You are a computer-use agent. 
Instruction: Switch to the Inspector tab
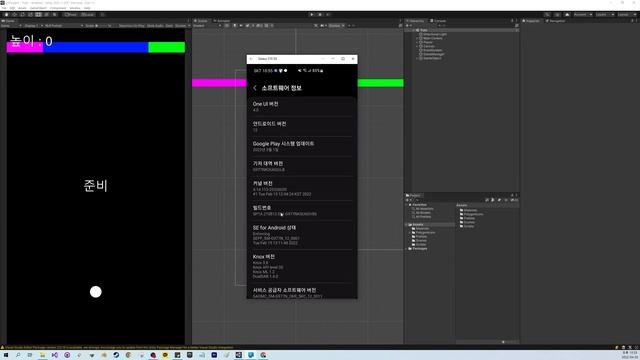[531, 20]
